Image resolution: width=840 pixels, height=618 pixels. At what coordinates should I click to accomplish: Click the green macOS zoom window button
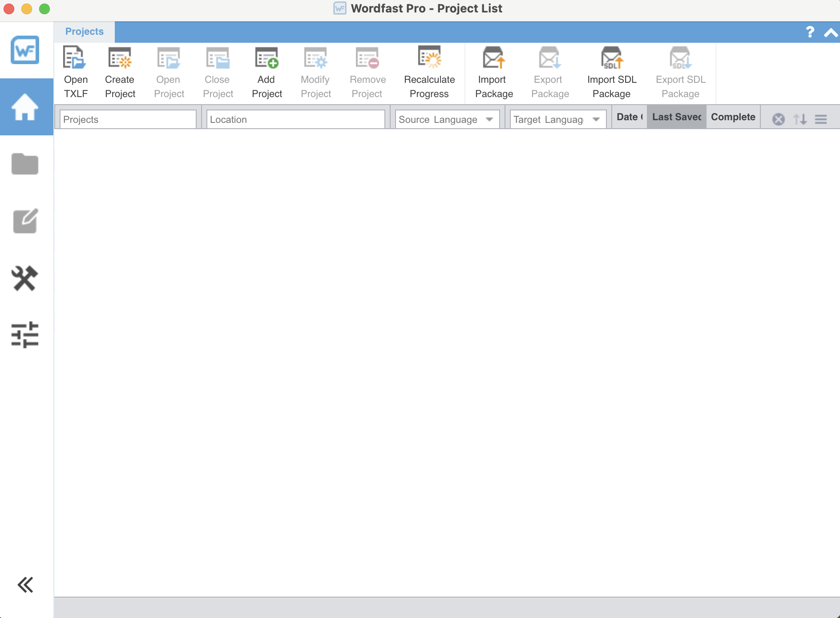pyautogui.click(x=44, y=8)
